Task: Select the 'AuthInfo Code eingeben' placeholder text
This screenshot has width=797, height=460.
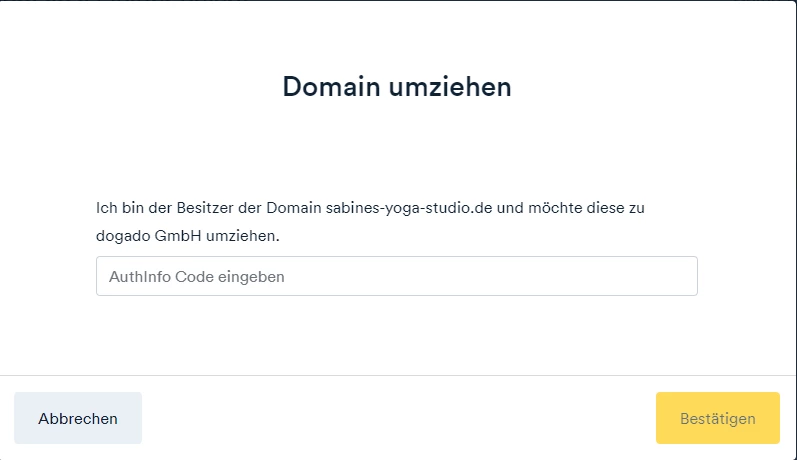Action: (197, 277)
